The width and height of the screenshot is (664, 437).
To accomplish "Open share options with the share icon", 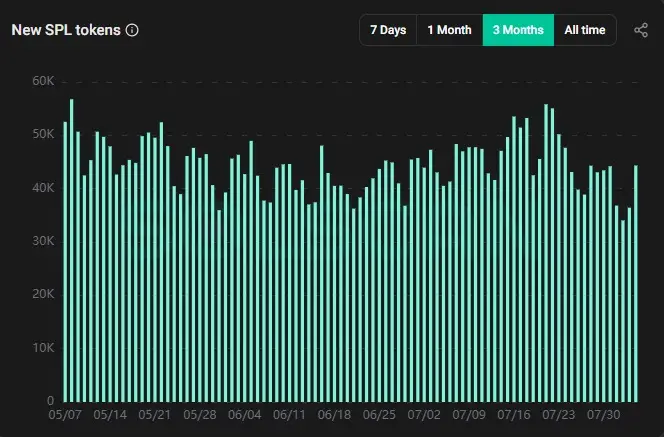I will pos(641,30).
